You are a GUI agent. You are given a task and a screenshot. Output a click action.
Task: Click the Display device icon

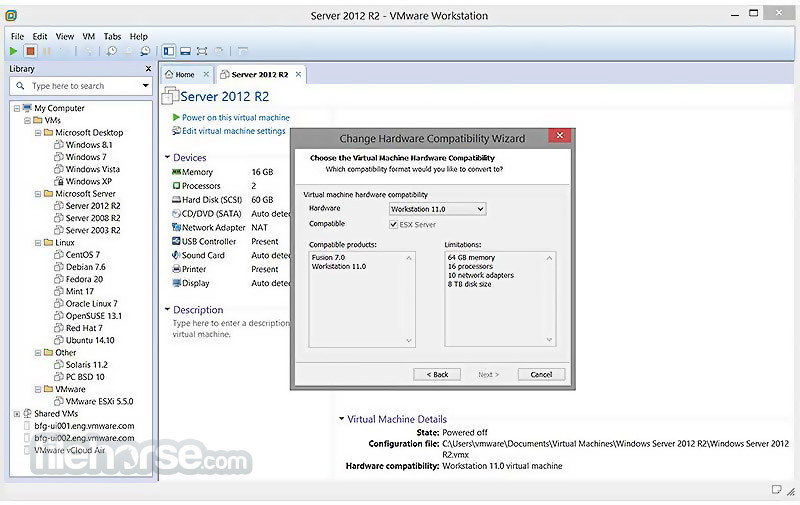pos(177,283)
